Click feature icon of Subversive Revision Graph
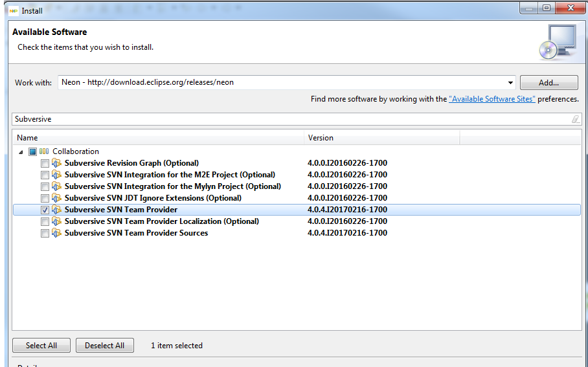Screen dimensions: 588x367 56,163
